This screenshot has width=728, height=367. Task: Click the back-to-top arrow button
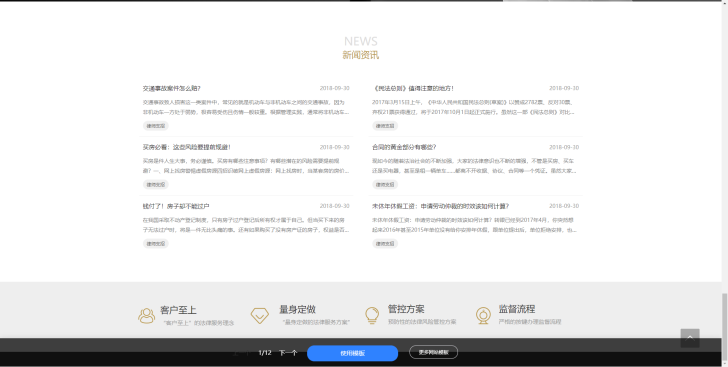(x=690, y=338)
